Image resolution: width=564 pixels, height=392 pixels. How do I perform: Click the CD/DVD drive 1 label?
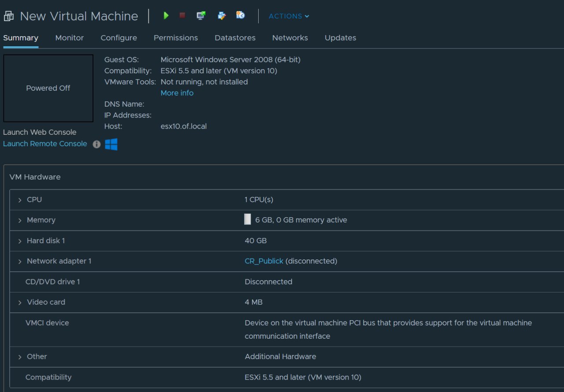click(x=53, y=281)
